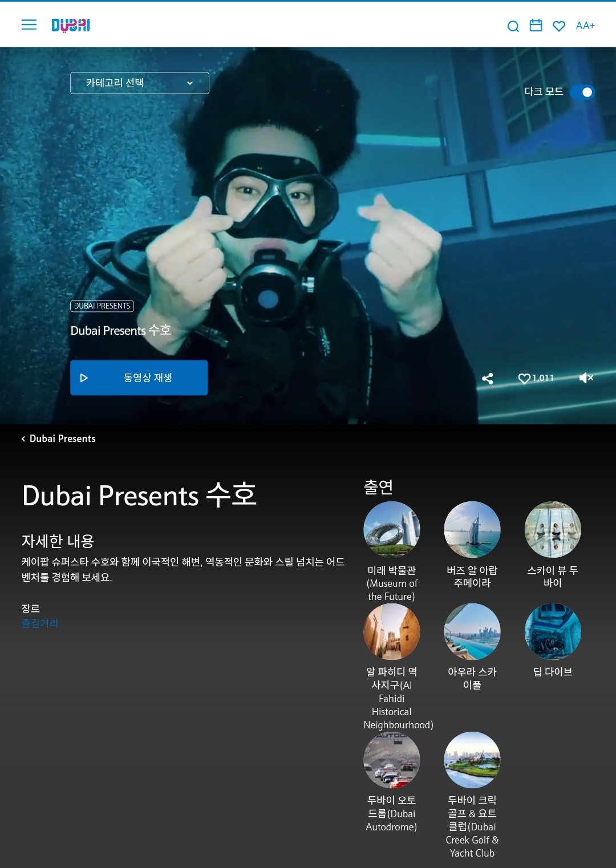The width and height of the screenshot is (616, 868).
Task: Click the 버즈 알 아랍 주메이라 label
Action: coord(472,577)
